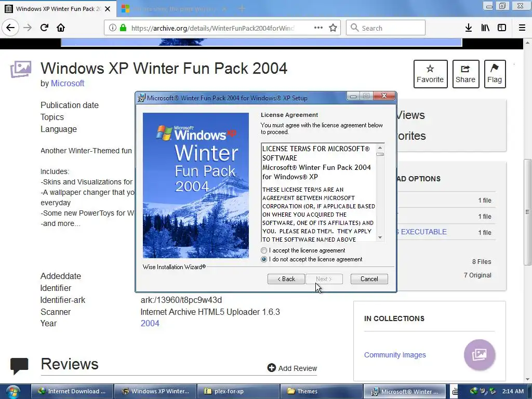This screenshot has height=399, width=532.
Task: Open plex-for-xp taskbar item
Action: click(238, 391)
